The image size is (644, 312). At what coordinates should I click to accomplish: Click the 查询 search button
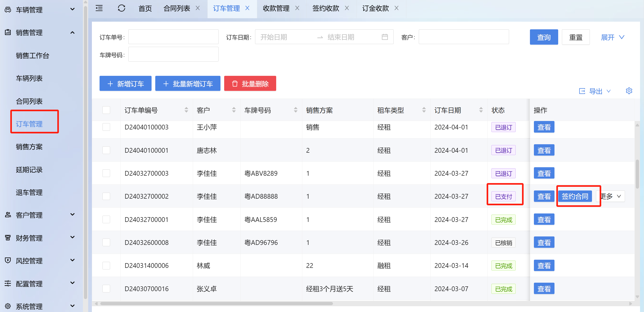[544, 37]
